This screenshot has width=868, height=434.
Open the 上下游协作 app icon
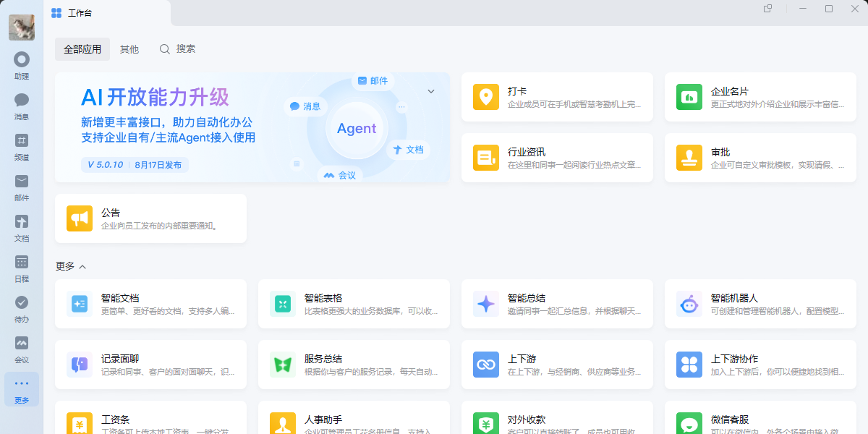[x=689, y=365]
